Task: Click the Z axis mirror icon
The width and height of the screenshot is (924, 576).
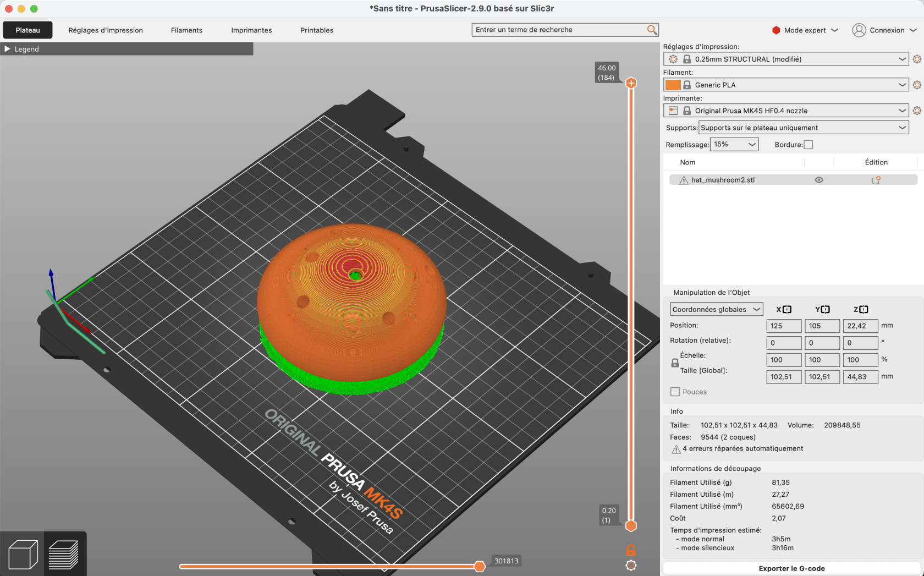Action: tap(864, 309)
